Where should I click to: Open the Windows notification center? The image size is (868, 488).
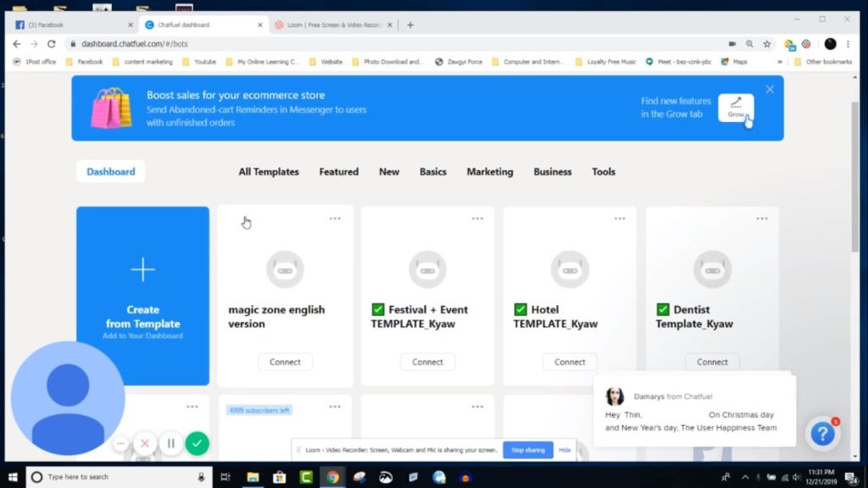point(851,477)
